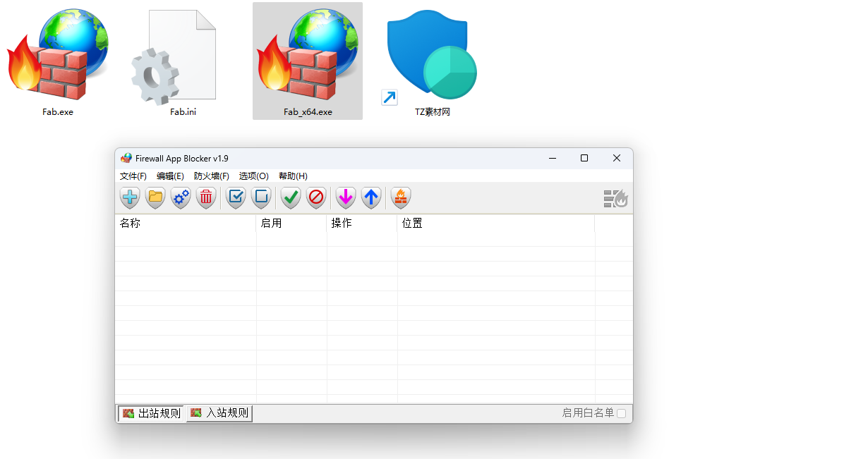Enable the 启用白名单 checkbox

click(622, 413)
